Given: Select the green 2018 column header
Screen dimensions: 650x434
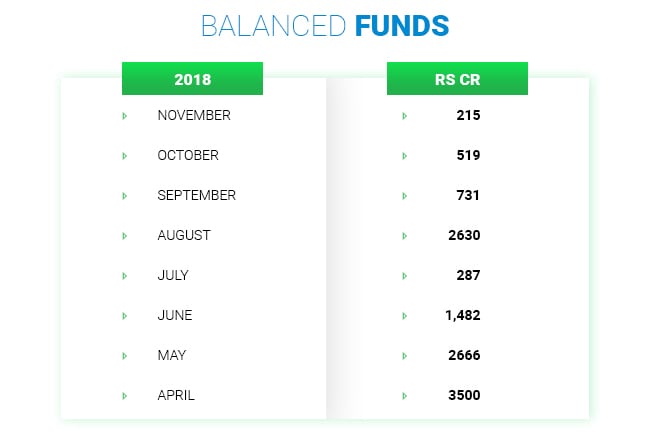Looking at the screenshot, I should (x=192, y=79).
